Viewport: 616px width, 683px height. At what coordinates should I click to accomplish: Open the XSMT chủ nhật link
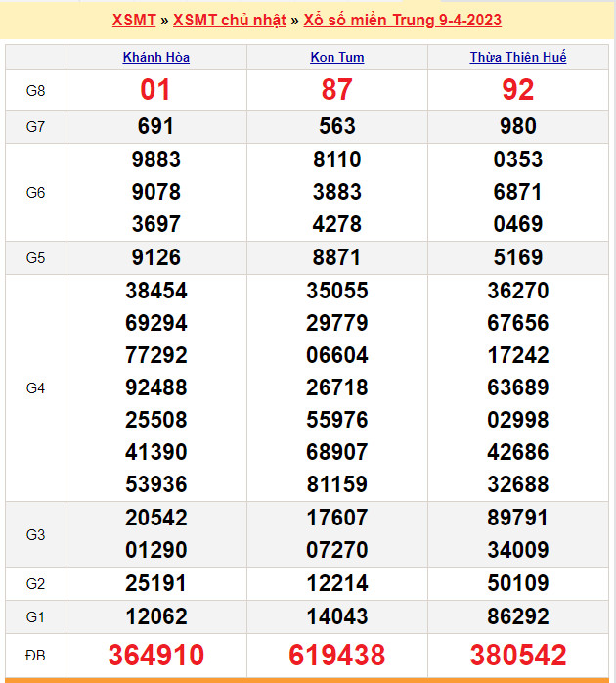(230, 20)
